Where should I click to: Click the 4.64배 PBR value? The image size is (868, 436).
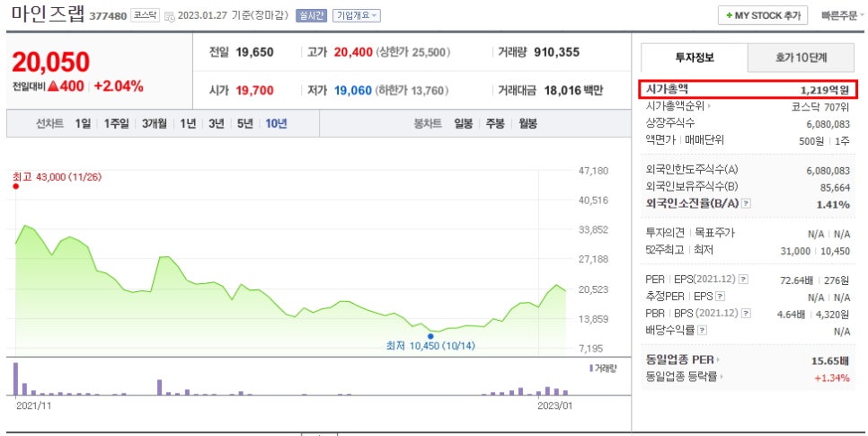(791, 315)
